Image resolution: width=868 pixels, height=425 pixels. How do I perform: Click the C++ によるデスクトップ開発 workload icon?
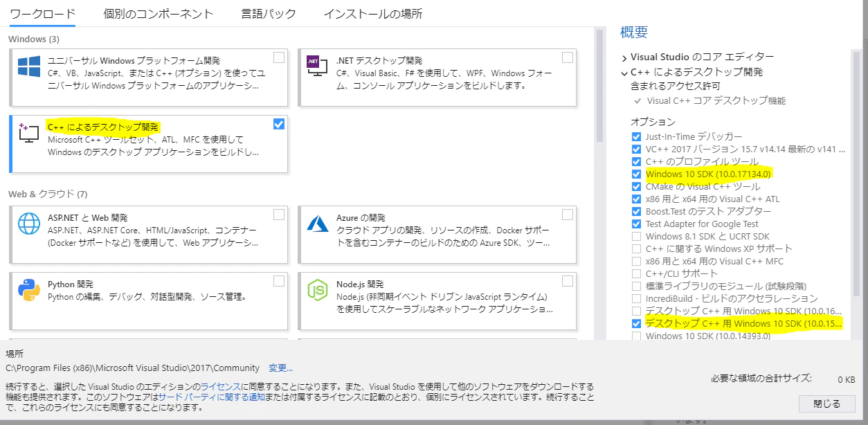[29, 134]
